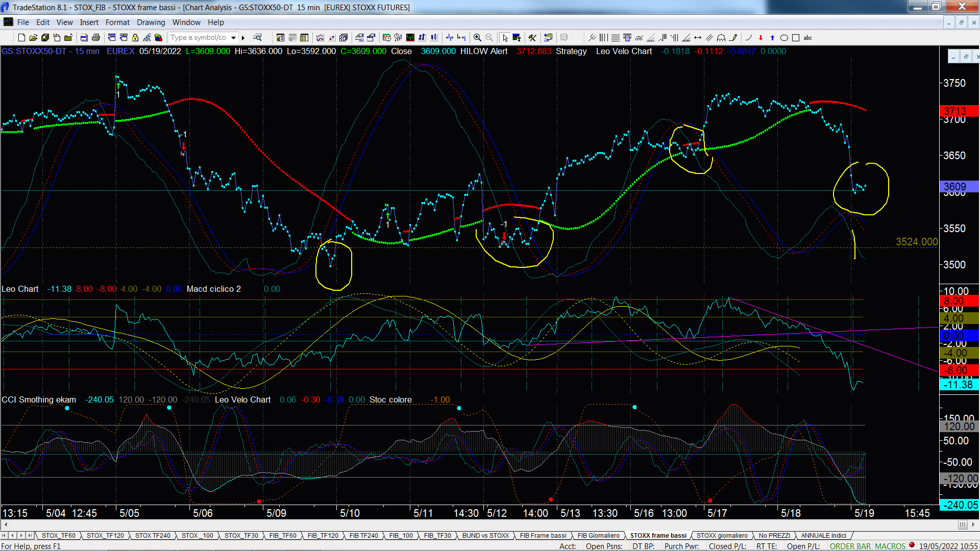980x551 pixels.
Task: Click the Save All stacked-disks icon
Action: coord(45,38)
